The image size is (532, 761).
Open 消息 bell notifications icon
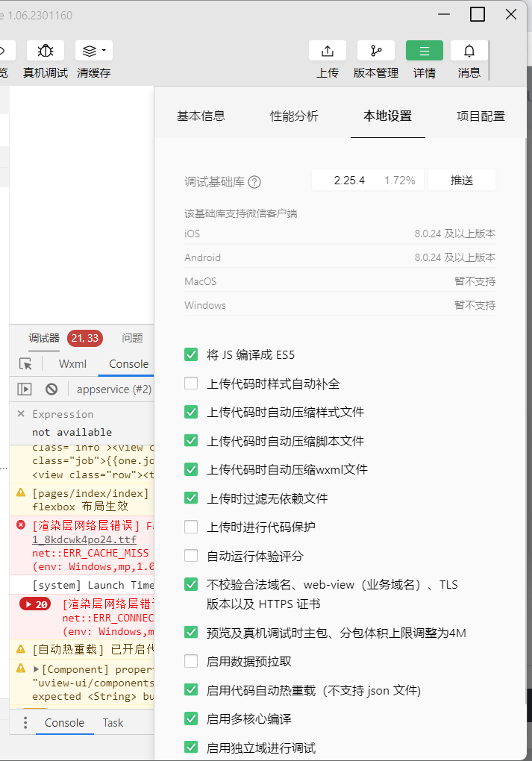pyautogui.click(x=469, y=51)
